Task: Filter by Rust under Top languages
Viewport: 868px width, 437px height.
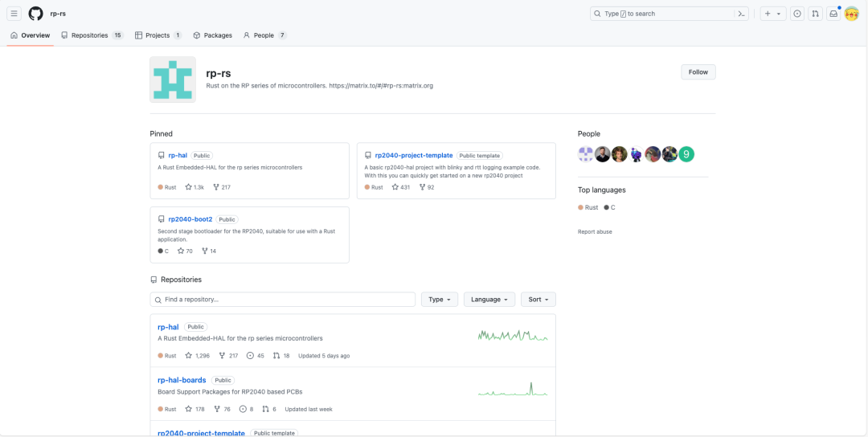Action: [x=588, y=207]
